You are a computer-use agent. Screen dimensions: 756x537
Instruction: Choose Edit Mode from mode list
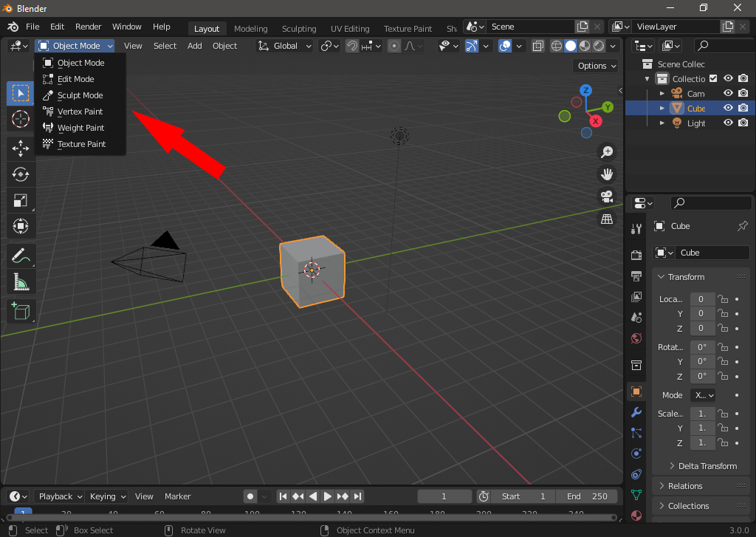75,79
